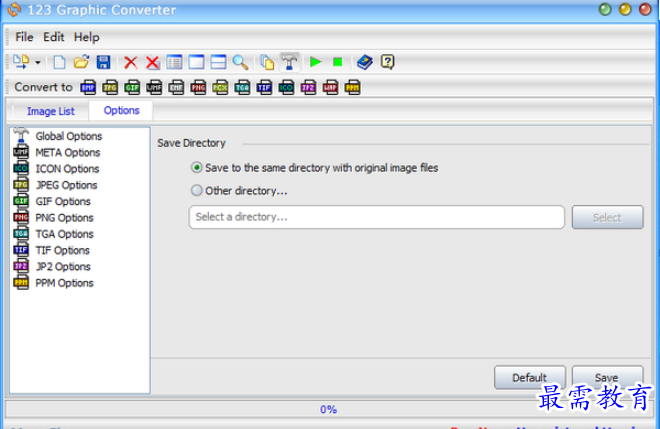Click the yellow window title button
The width and height of the screenshot is (660, 429).
pos(625,9)
